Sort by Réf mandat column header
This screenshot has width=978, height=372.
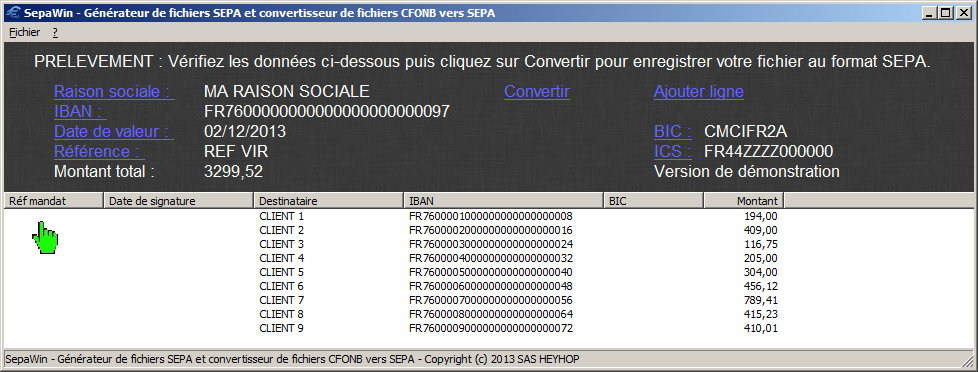click(53, 201)
